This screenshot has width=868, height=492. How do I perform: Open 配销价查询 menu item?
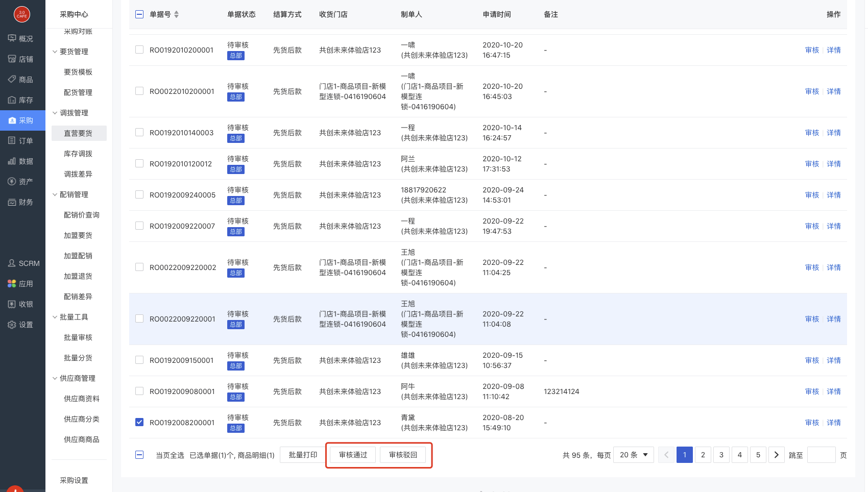(x=82, y=215)
